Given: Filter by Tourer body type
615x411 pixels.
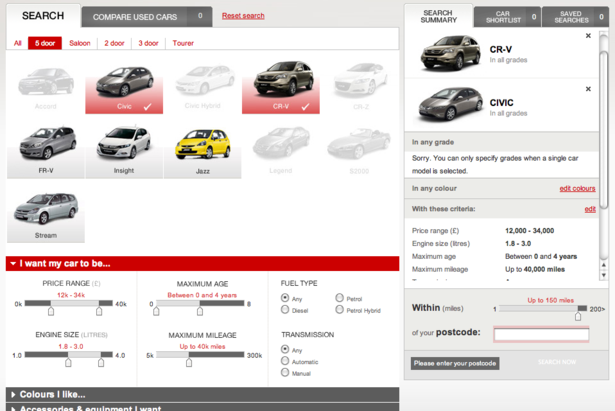Looking at the screenshot, I should pyautogui.click(x=183, y=43).
